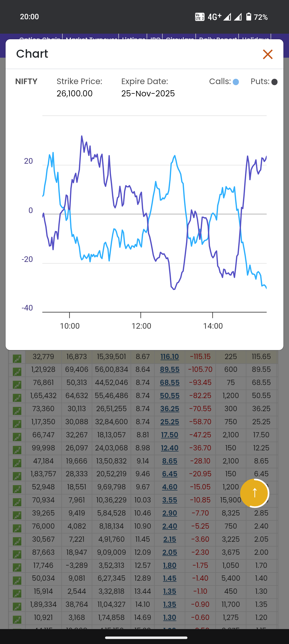Open the 12.40 LTP price link
The width and height of the screenshot is (289, 644).
170,448
